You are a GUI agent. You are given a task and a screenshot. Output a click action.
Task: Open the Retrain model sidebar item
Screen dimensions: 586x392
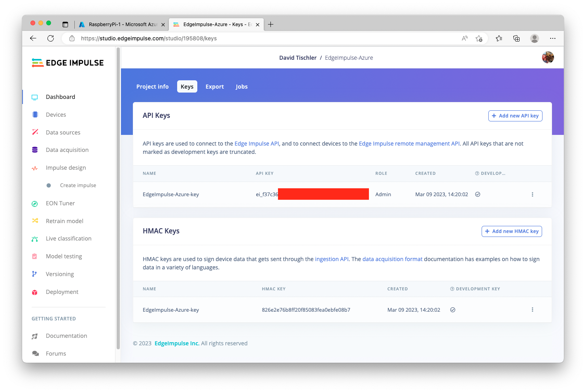64,221
